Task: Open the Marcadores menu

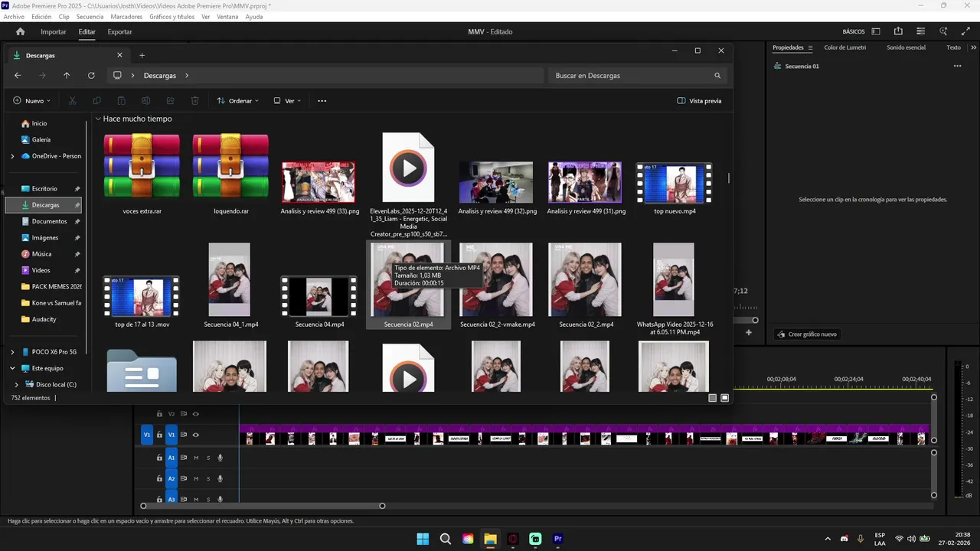Action: click(126, 17)
